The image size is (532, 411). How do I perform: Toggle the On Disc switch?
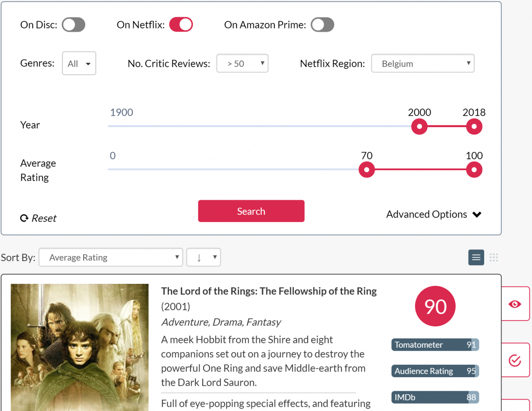pyautogui.click(x=73, y=25)
